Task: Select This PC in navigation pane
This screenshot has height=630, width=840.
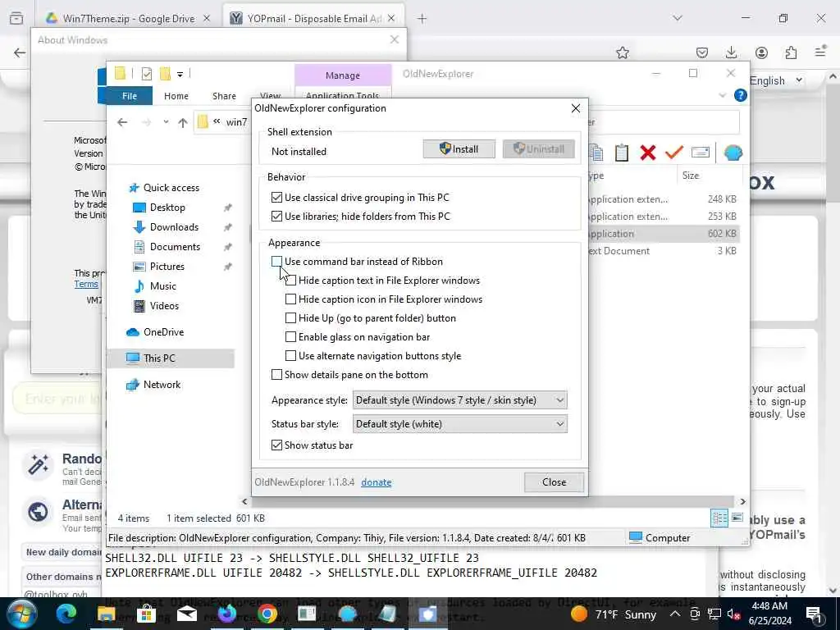Action: [x=171, y=358]
